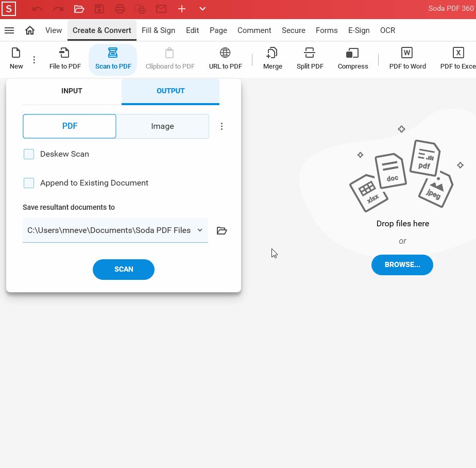
Task: Click the Merge tool
Action: pos(273,59)
